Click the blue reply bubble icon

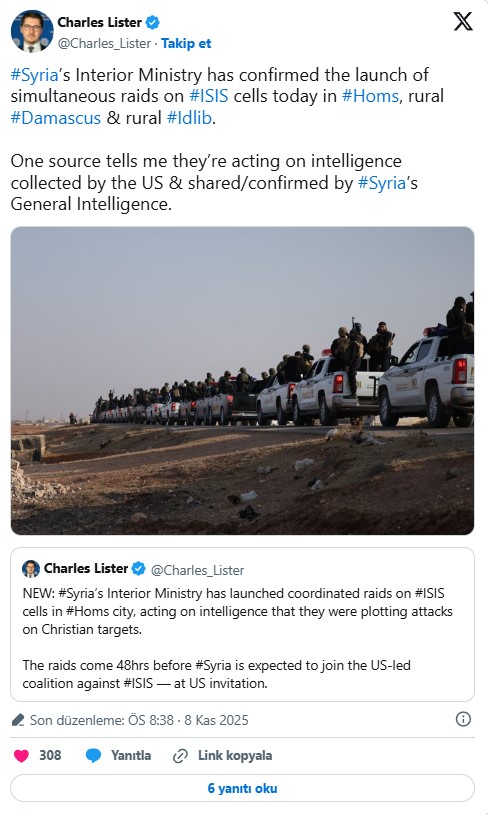93,755
